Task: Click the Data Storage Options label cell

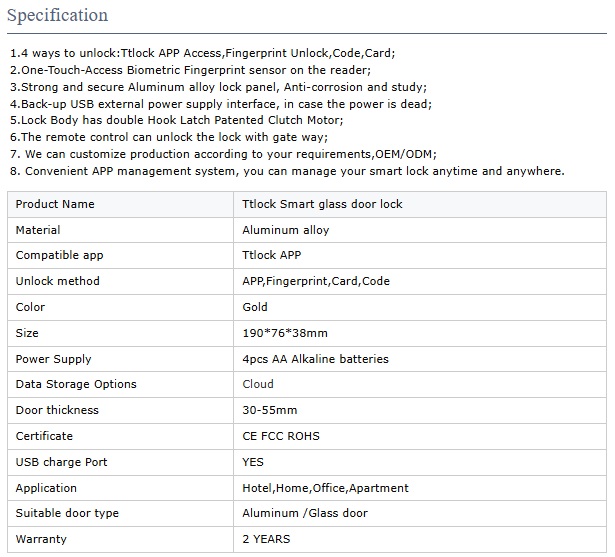Action: [x=120, y=384]
